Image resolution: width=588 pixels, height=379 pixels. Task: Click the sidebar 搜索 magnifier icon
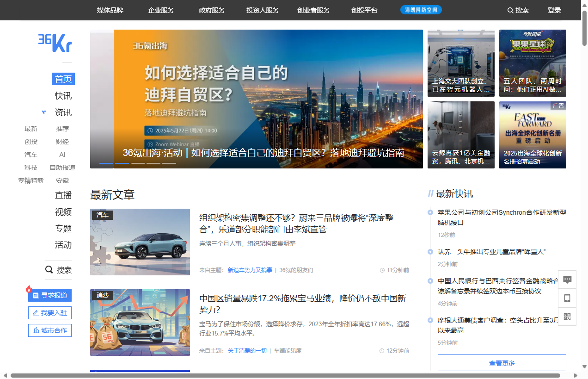(x=49, y=270)
